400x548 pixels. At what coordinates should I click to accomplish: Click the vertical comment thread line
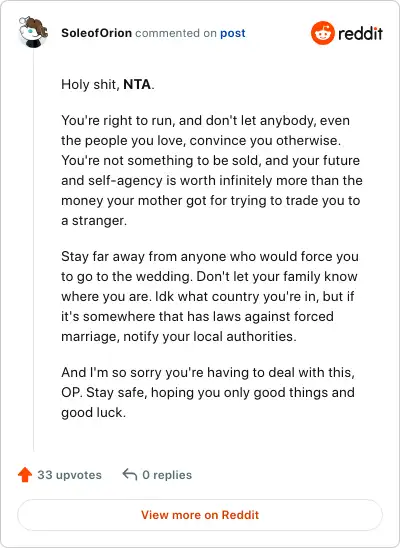click(34, 250)
